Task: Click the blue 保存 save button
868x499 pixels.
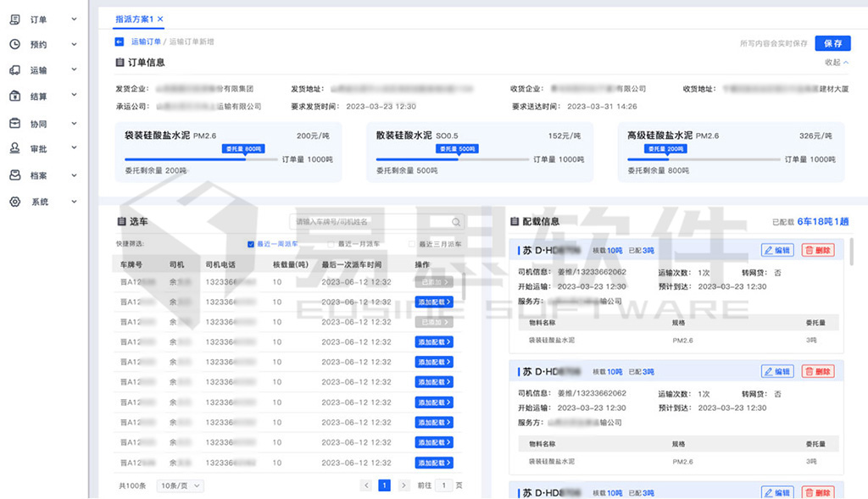Action: click(x=833, y=42)
